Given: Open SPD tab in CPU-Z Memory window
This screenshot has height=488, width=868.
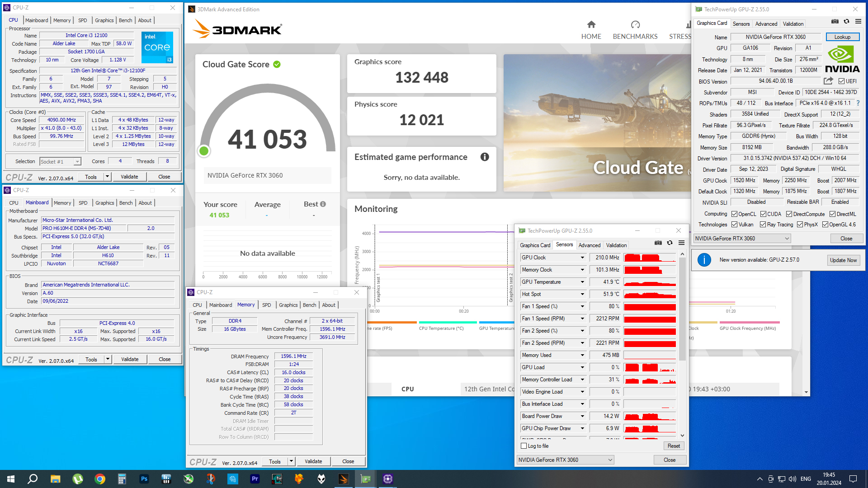Looking at the screenshot, I should pos(267,305).
